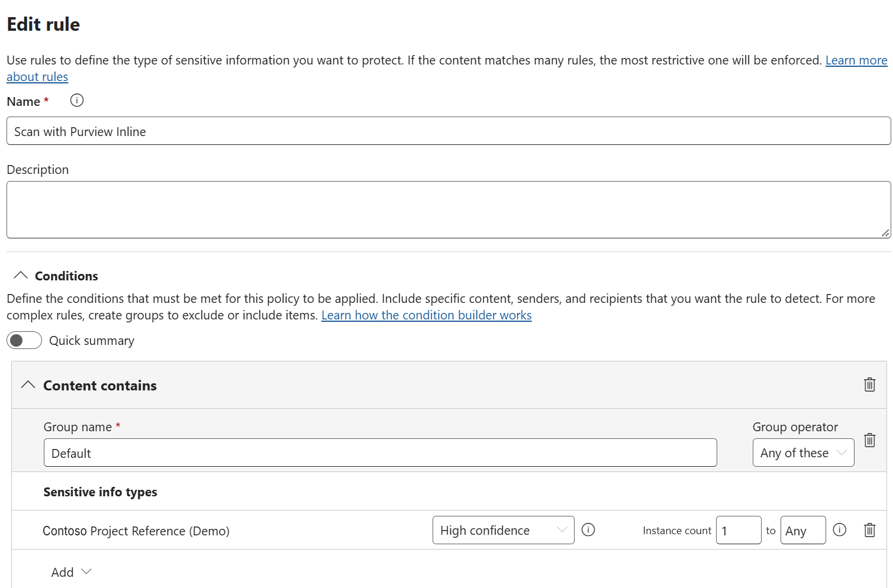Viewport: 893px width, 588px height.
Task: Open the Add dropdown menu
Action: tap(71, 572)
